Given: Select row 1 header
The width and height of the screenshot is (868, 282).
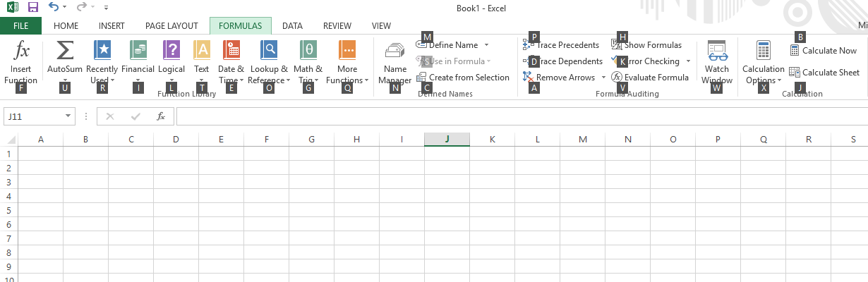Looking at the screenshot, I should pos(8,154).
